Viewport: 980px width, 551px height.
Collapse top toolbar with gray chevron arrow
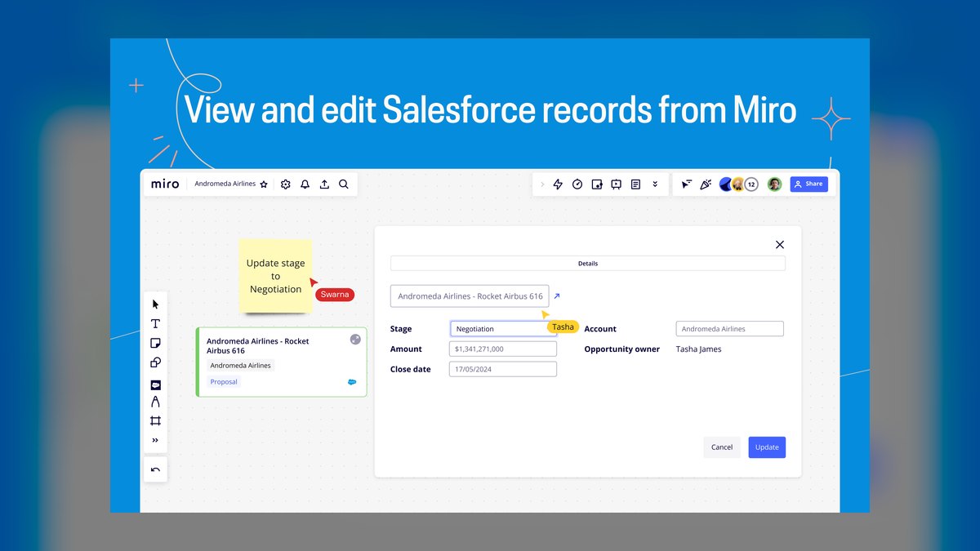541,184
